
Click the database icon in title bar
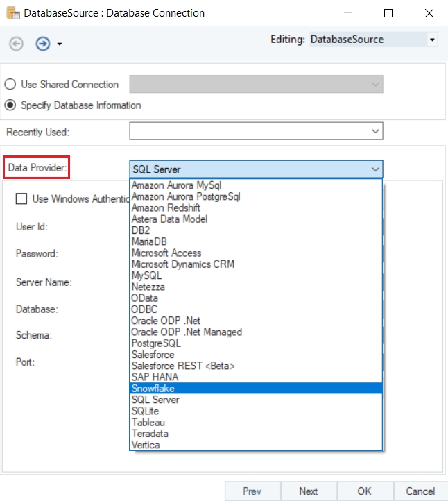12,13
